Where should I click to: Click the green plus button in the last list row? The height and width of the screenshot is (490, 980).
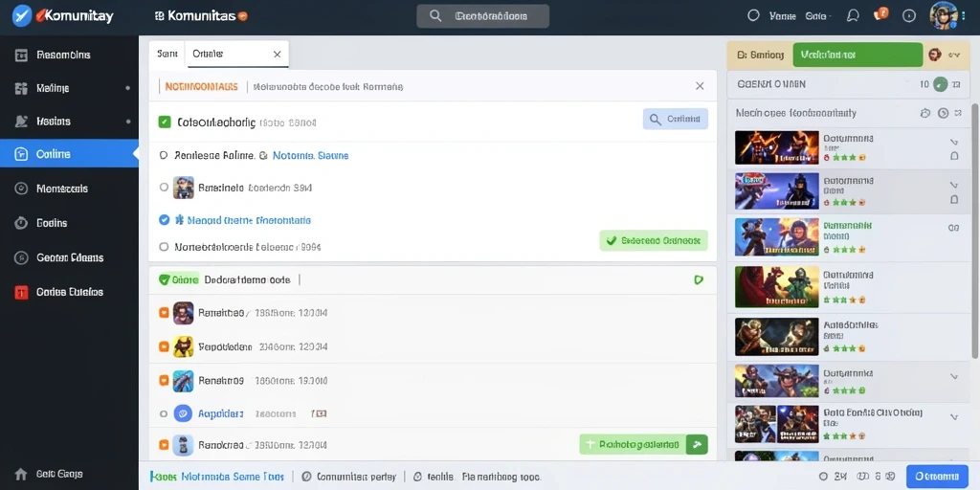point(643,445)
